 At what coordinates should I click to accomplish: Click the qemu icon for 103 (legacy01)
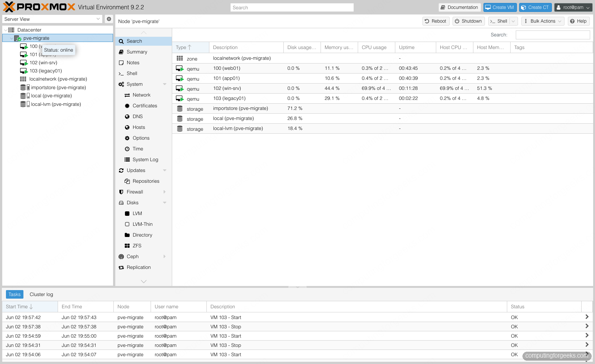click(x=180, y=98)
